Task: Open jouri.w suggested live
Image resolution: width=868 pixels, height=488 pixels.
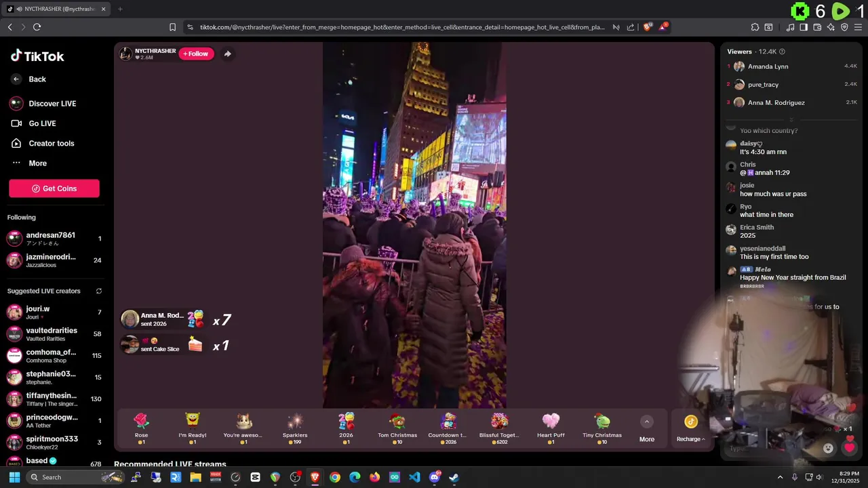Action: click(x=54, y=312)
